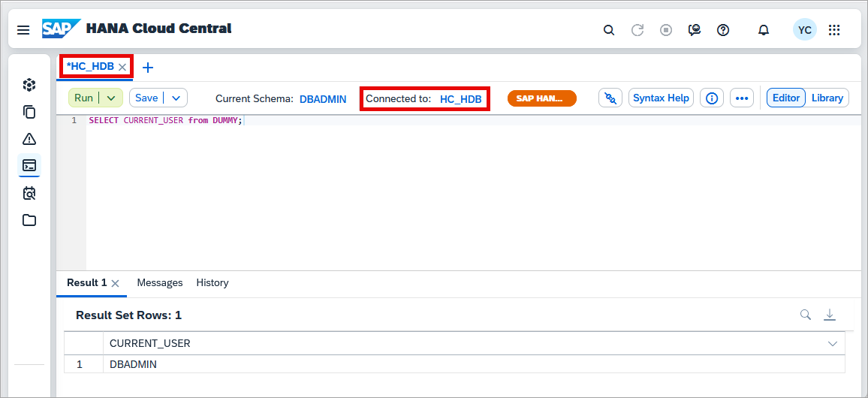Click editor line number 1

click(x=74, y=121)
